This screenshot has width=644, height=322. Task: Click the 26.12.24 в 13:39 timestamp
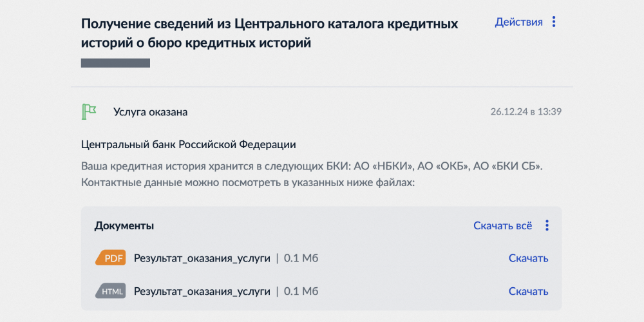point(526,111)
